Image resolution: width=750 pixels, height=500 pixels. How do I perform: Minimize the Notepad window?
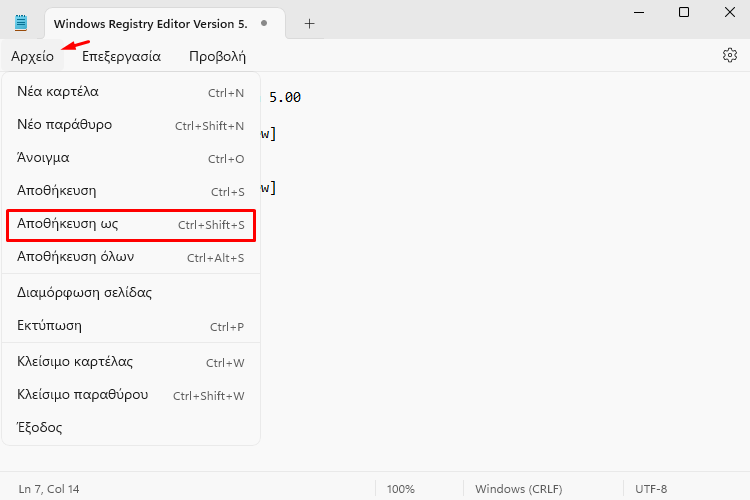tap(639, 12)
